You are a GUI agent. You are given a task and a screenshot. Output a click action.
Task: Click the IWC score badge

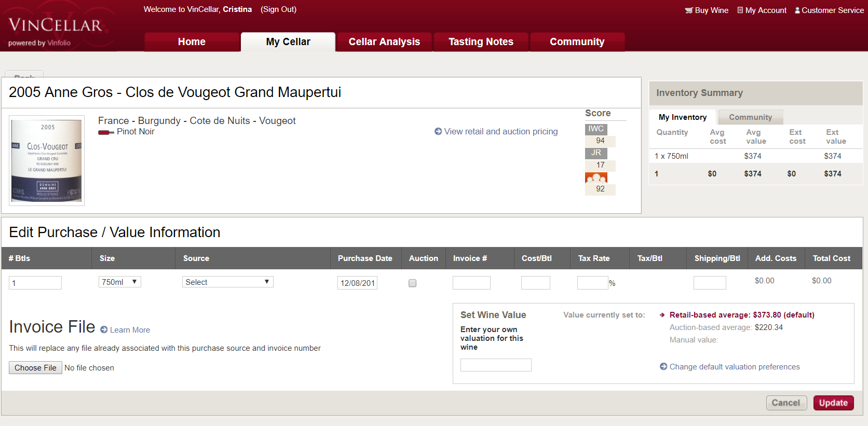(596, 129)
